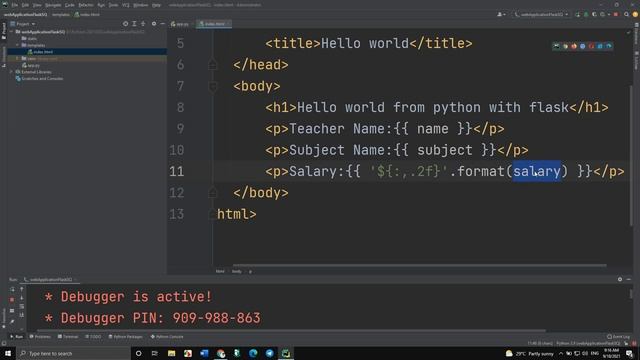Open the Terminal tool window tab
640x360 pixels.
[68, 337]
